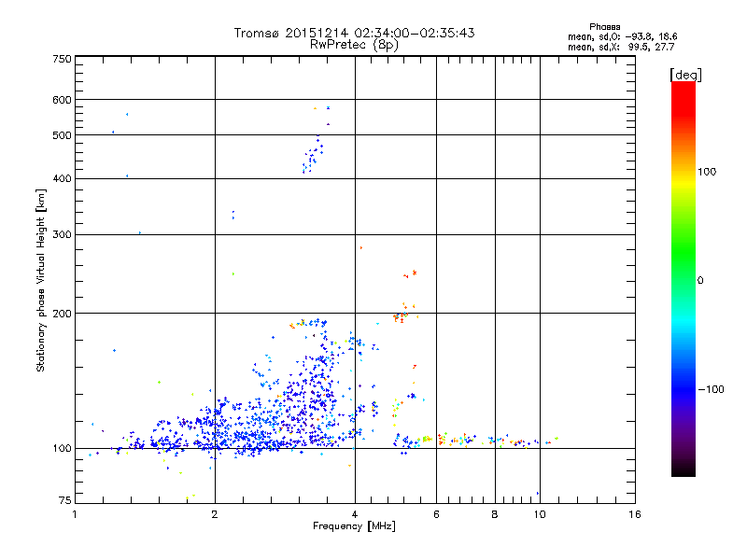Click the colorbar tick label '-100'
747x560 pixels.
click(x=711, y=389)
